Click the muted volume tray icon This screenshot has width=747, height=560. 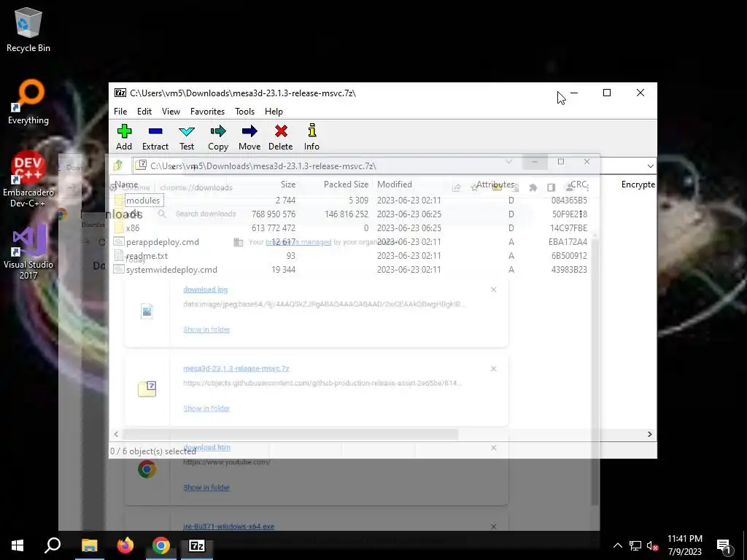coord(652,545)
